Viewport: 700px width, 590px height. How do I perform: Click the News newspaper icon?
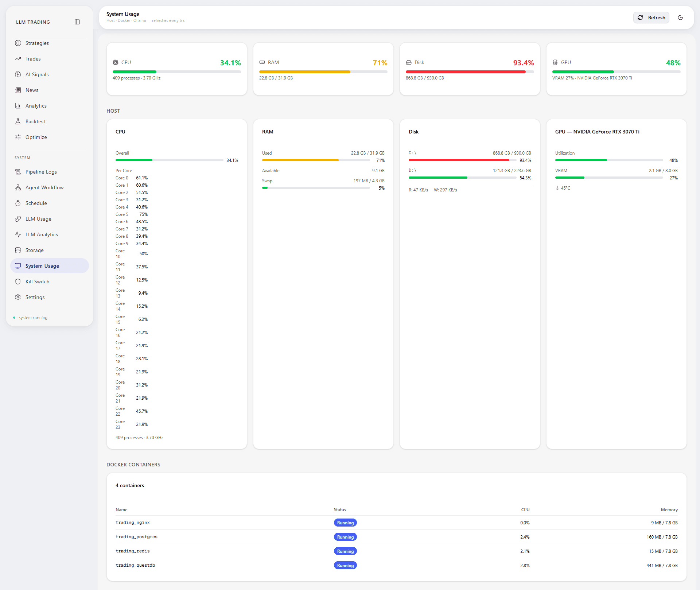[x=18, y=90]
